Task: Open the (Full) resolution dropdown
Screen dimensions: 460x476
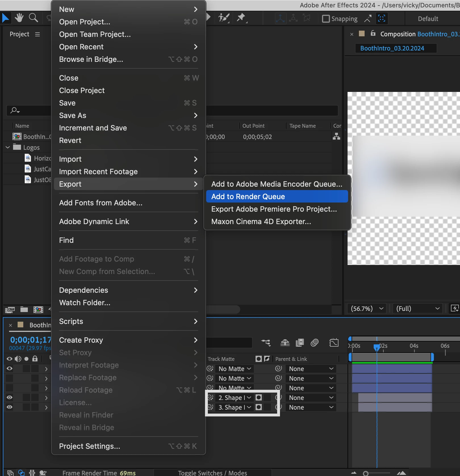Action: 418,308
